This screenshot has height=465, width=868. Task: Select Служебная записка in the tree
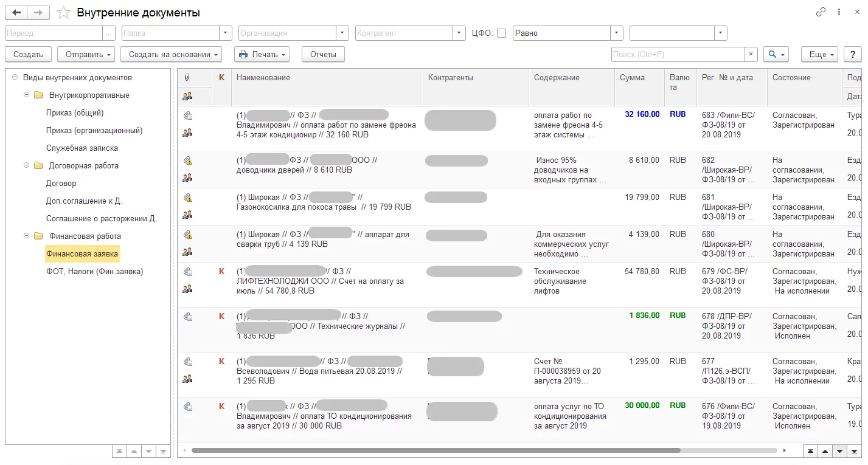point(82,148)
